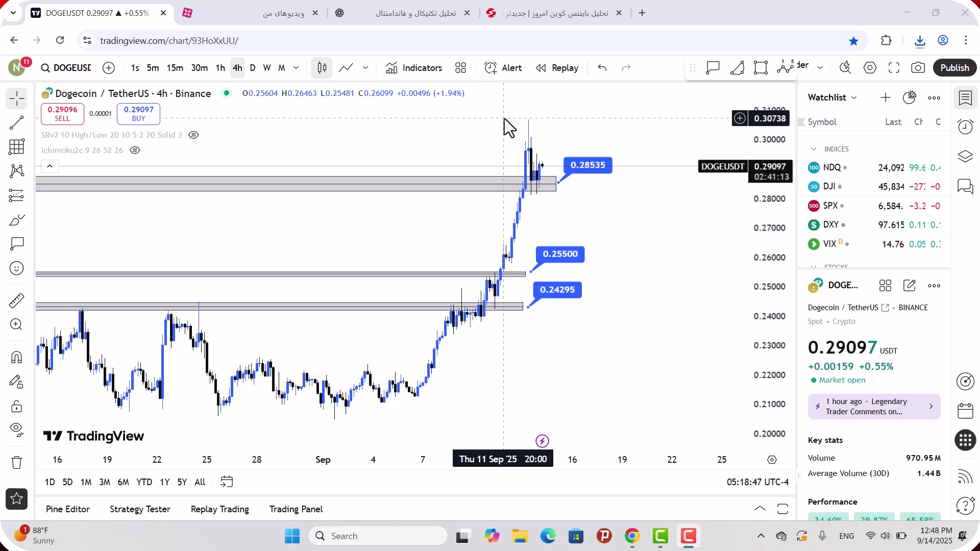Enter fullscreen mode
980x551 pixels.
click(x=894, y=68)
